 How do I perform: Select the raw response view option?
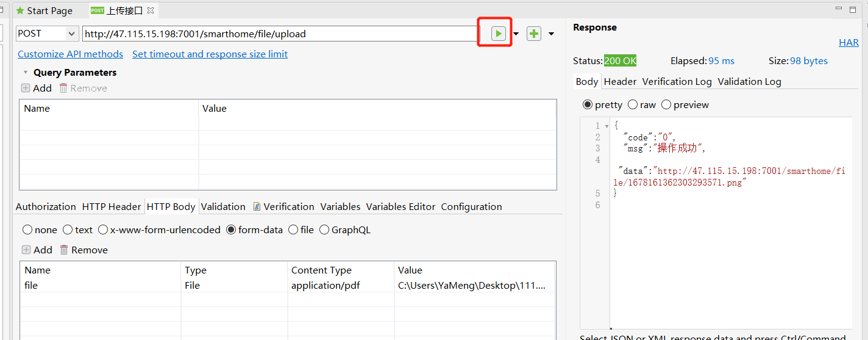point(633,105)
